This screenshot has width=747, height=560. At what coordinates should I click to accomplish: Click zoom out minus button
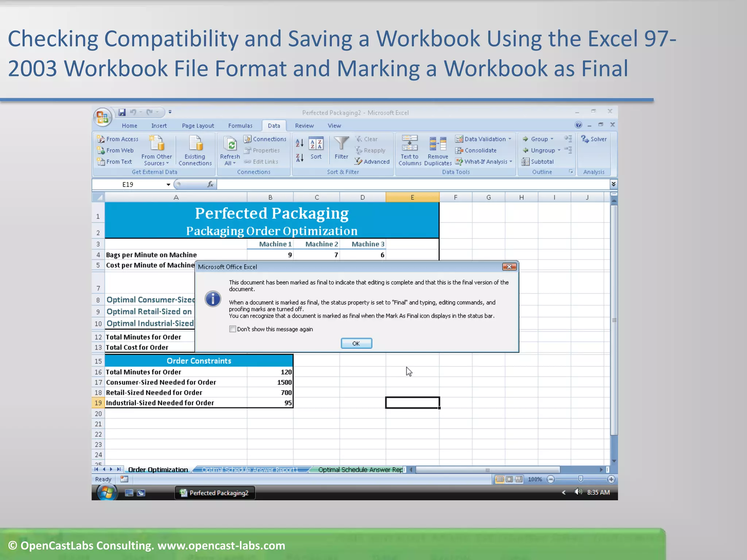click(x=551, y=479)
